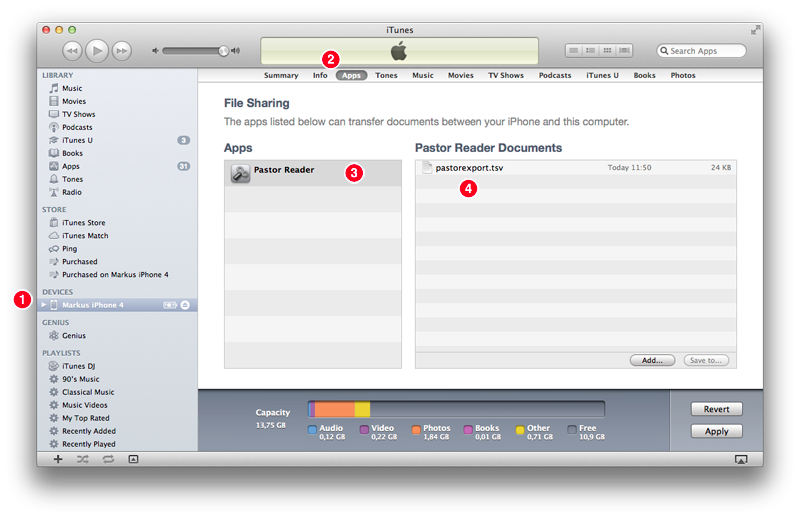
Task: Select Radio in the sidebar
Action: coord(117,192)
